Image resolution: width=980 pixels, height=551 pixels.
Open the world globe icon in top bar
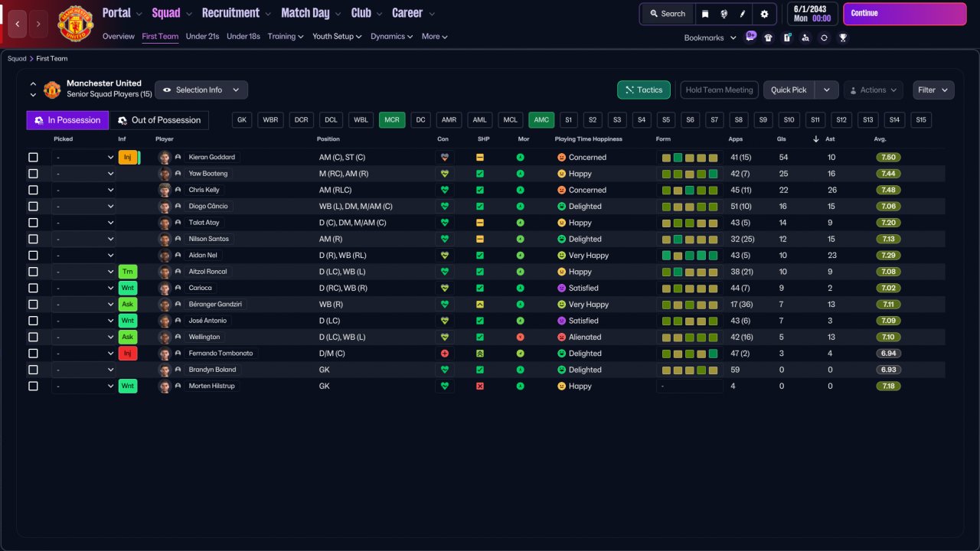point(724,14)
